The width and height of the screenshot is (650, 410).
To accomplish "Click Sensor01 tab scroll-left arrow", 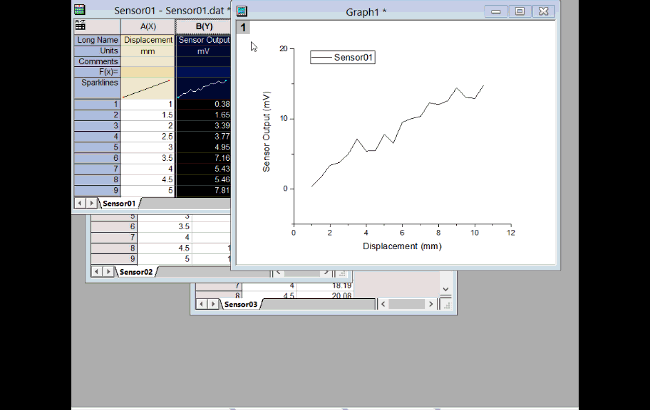I will pos(80,203).
